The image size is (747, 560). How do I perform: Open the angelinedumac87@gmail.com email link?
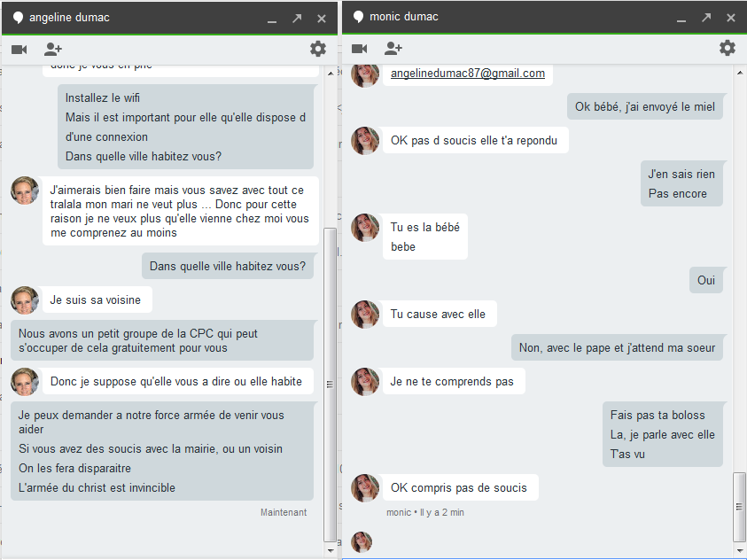tap(467, 74)
